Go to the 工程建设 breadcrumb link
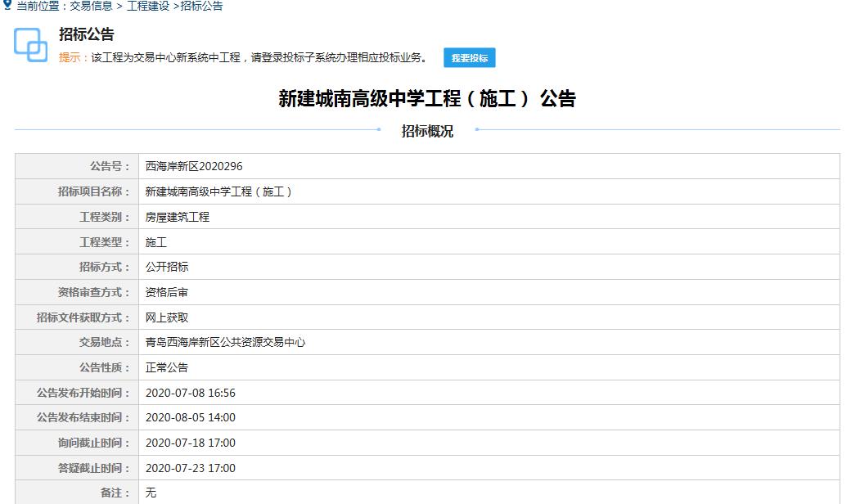This screenshot has height=504, width=860. pos(148,7)
